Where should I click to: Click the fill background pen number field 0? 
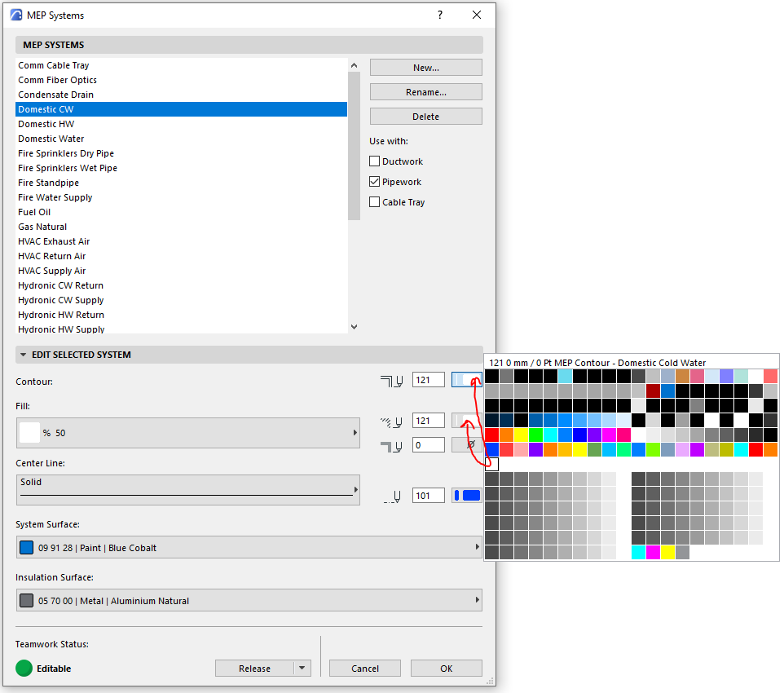coord(429,445)
